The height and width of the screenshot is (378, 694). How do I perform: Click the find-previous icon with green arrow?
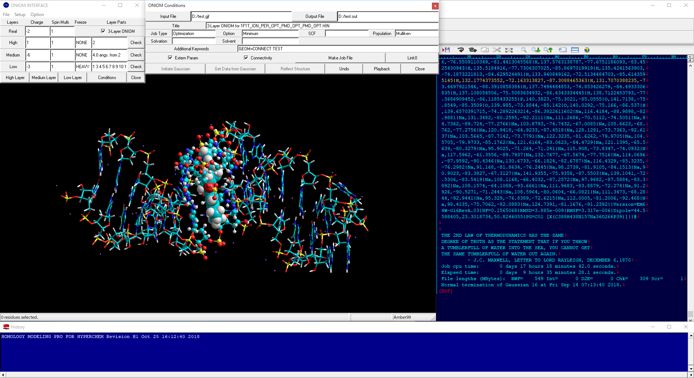pyautogui.click(x=549, y=50)
